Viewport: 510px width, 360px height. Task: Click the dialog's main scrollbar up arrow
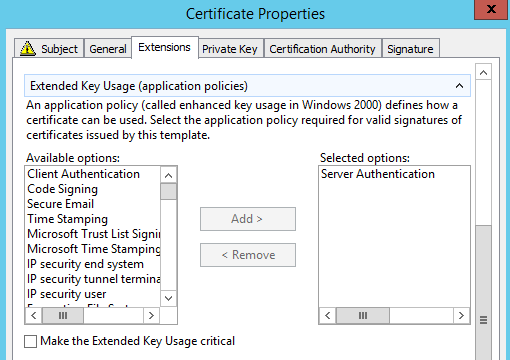pos(484,72)
